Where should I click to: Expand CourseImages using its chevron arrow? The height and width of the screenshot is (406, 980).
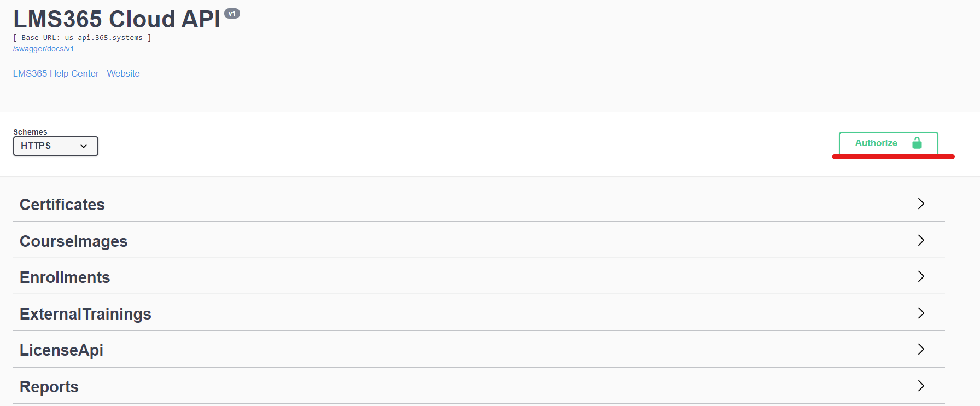pos(921,240)
